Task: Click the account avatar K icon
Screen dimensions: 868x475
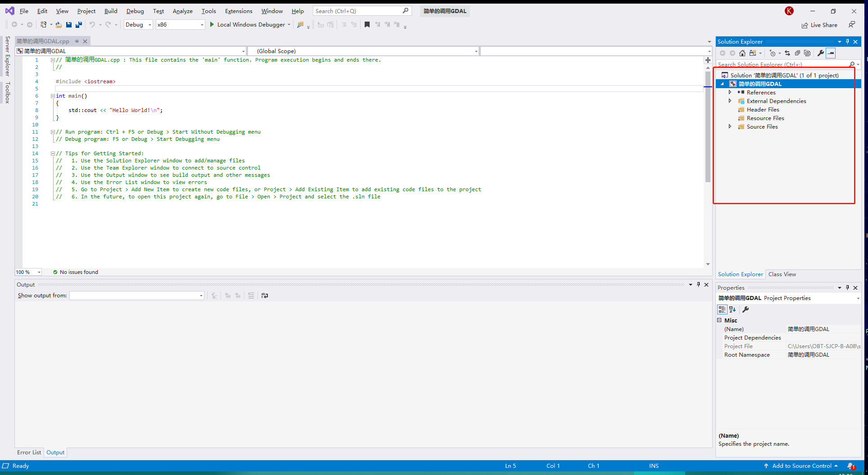Action: [789, 11]
